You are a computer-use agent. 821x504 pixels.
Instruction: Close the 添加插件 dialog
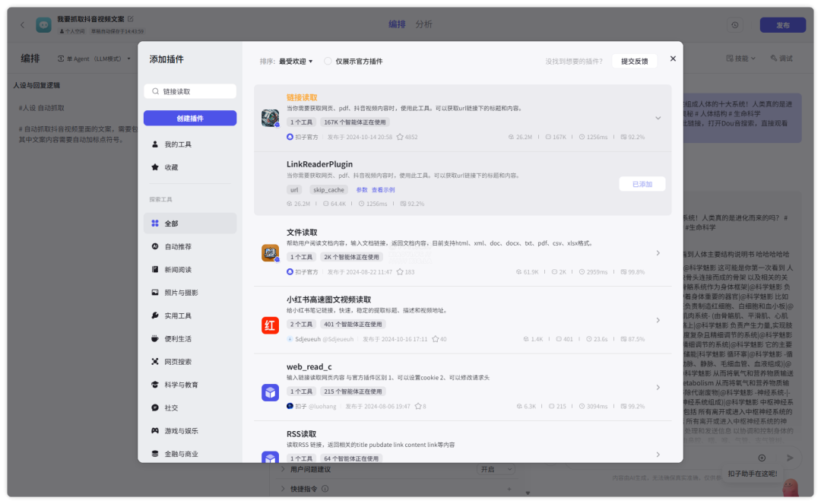coord(673,59)
